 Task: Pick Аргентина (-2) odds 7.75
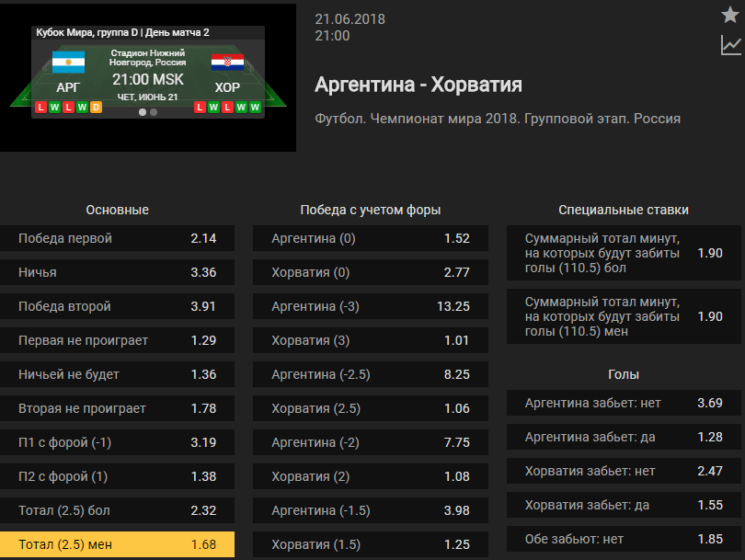click(x=371, y=442)
